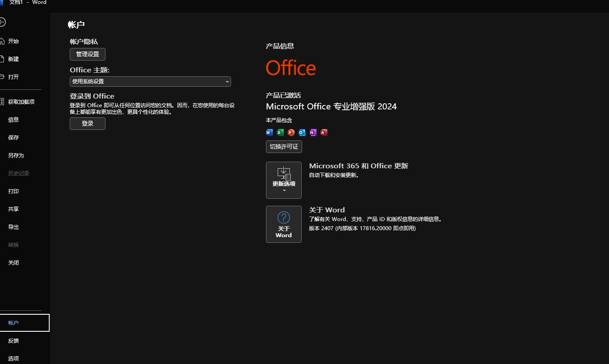This screenshot has width=609, height=364.
Task: Click the Word app icon under 本产品包含
Action: point(269,133)
